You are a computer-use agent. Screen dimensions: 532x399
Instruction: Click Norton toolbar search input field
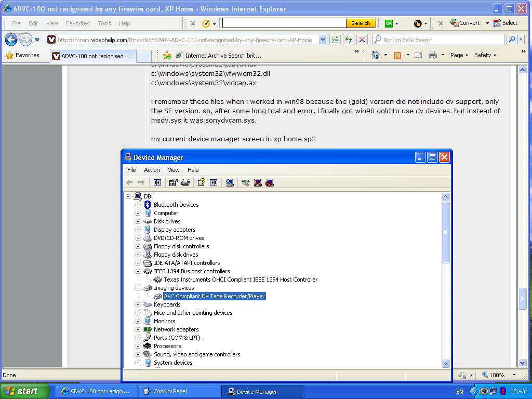pyautogui.click(x=284, y=23)
